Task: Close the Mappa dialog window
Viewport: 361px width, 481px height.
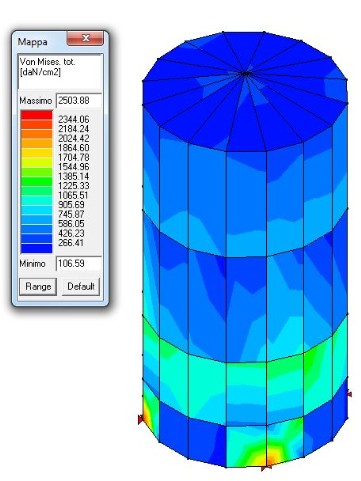Action: pyautogui.click(x=85, y=38)
